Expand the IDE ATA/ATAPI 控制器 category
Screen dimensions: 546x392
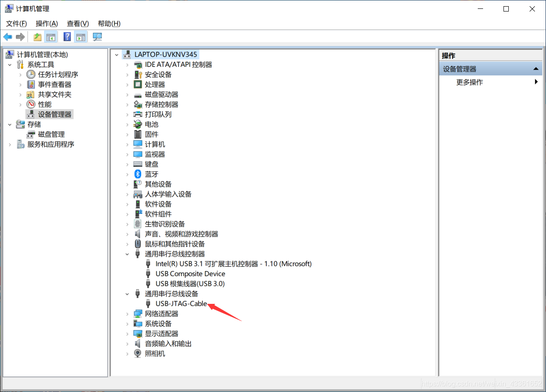click(x=127, y=65)
